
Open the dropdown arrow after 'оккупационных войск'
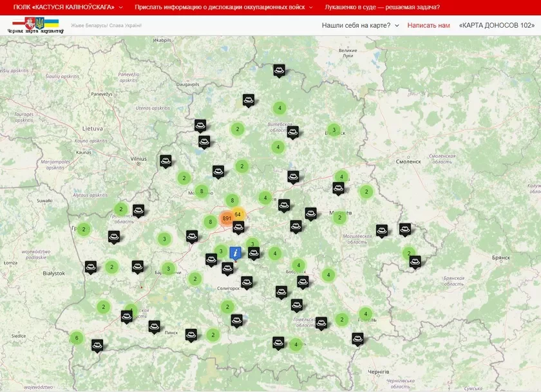311,8
